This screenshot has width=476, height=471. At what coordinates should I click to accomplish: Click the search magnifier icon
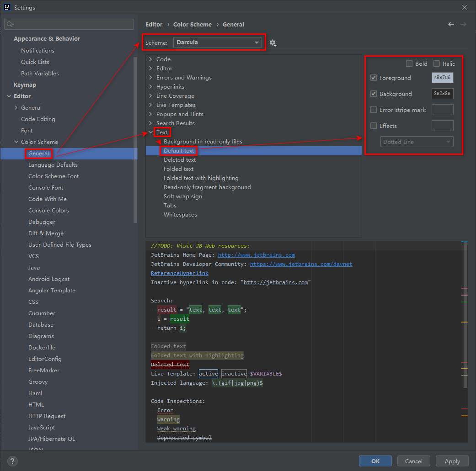point(10,24)
